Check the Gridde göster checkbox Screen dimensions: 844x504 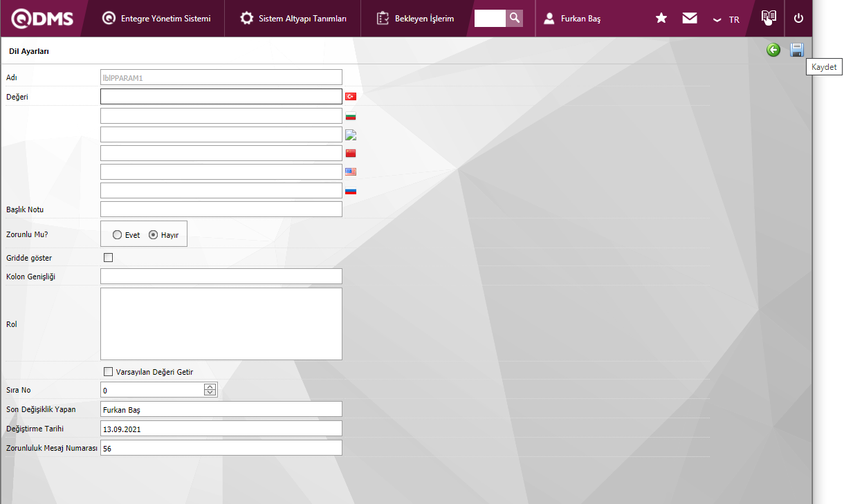pos(108,258)
